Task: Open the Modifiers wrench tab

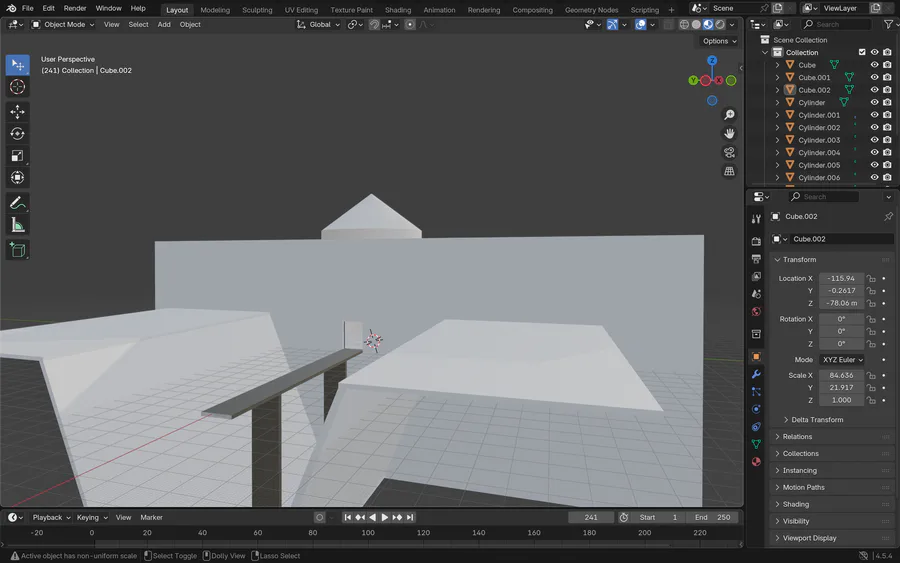Action: click(x=756, y=374)
